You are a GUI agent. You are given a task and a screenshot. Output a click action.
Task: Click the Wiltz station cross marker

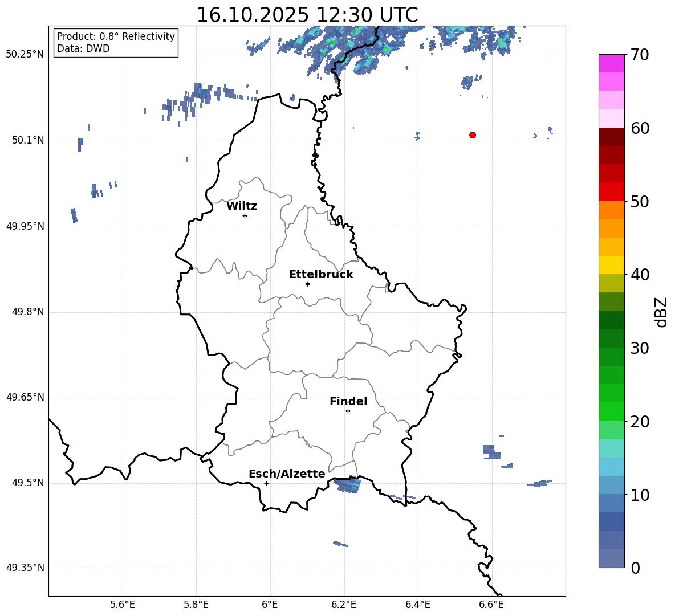click(x=245, y=215)
